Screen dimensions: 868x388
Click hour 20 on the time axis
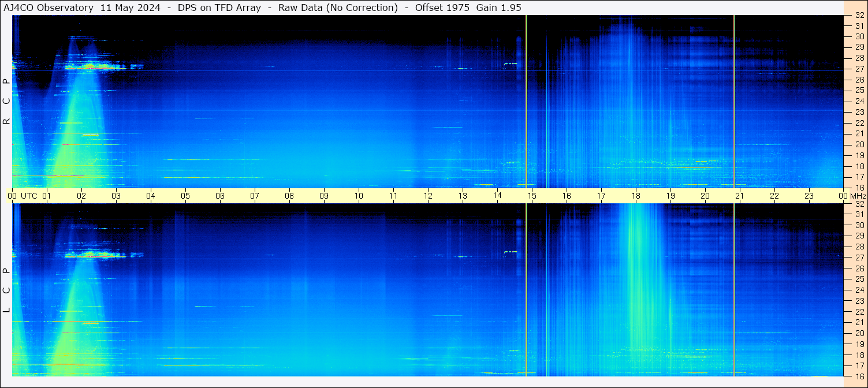click(705, 196)
